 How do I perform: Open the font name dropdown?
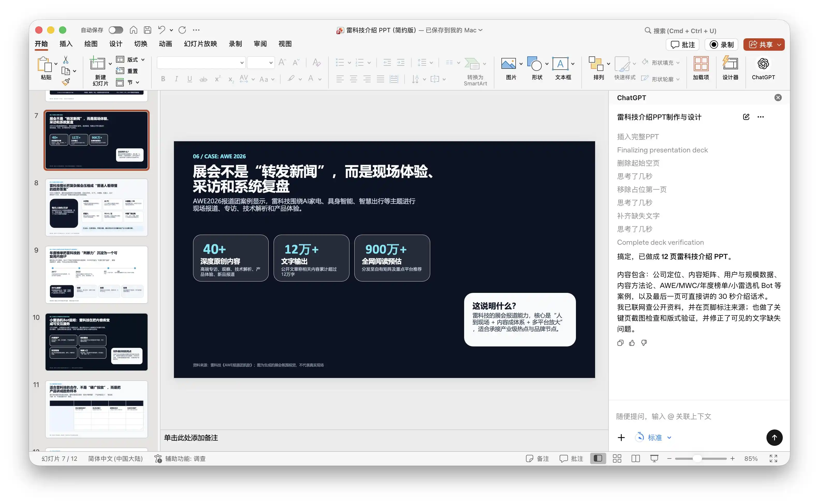242,63
